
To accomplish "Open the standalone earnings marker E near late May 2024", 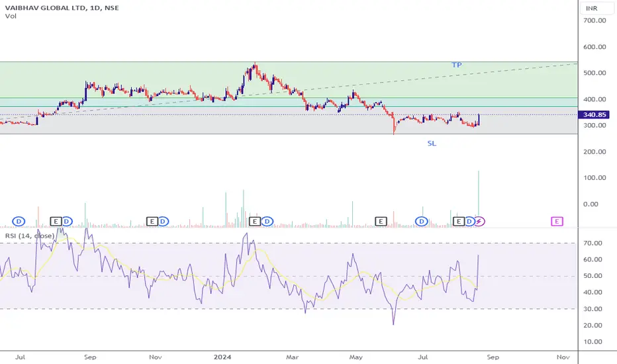I will [x=381, y=222].
